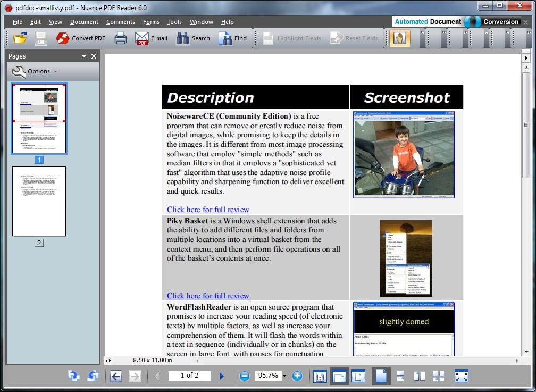Select the Hand tool
The width and height of the screenshot is (536, 392).
[400, 38]
